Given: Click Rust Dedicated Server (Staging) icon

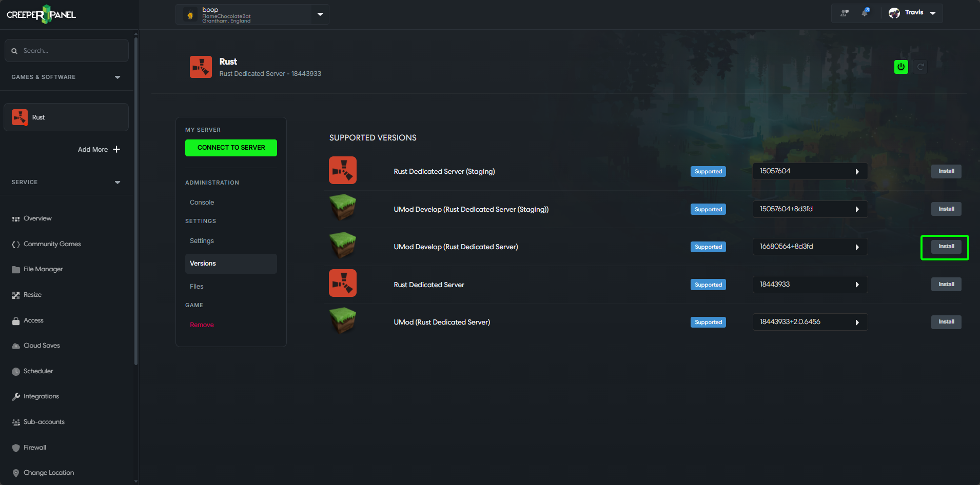Looking at the screenshot, I should click(x=343, y=170).
